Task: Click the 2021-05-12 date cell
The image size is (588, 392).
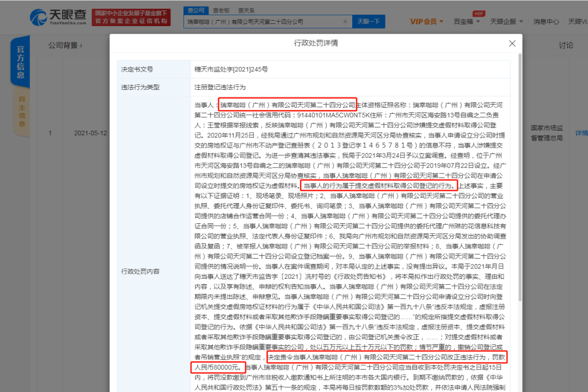Action: coord(90,133)
